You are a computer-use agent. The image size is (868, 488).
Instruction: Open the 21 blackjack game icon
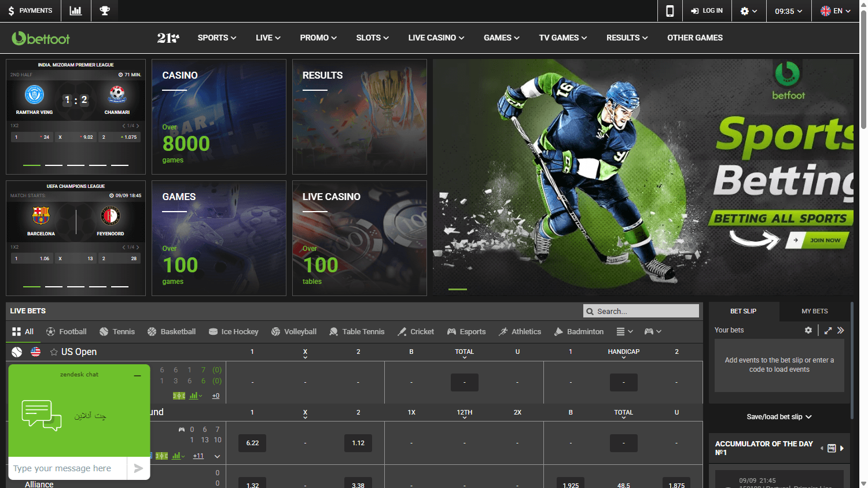click(168, 38)
